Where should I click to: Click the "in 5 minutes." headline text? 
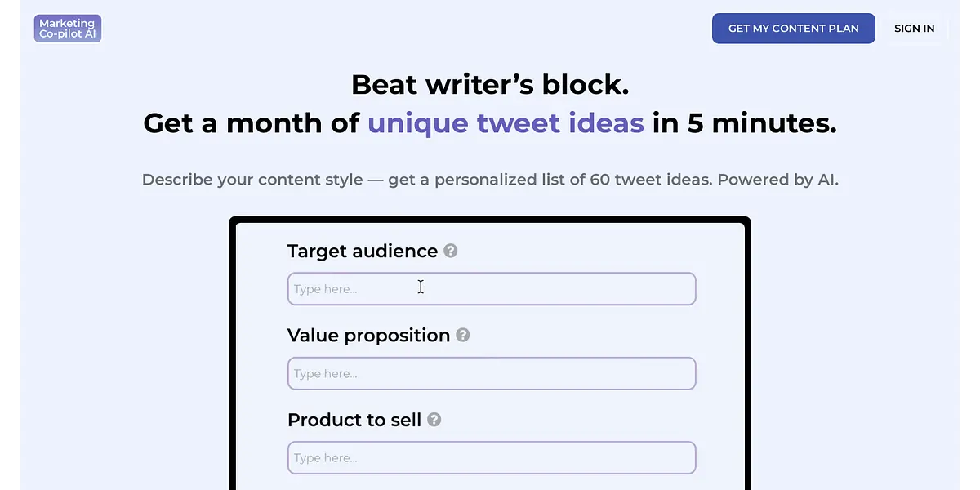[744, 123]
